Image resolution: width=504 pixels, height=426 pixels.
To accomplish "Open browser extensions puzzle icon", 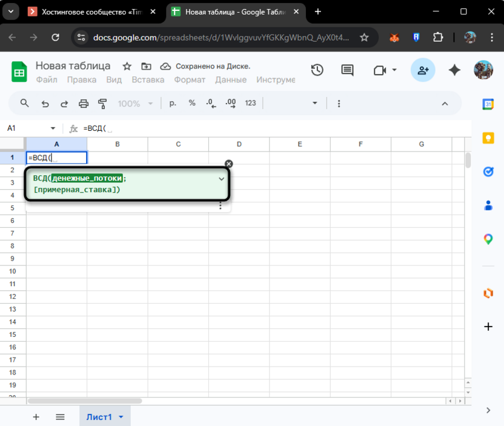I will 438,38.
